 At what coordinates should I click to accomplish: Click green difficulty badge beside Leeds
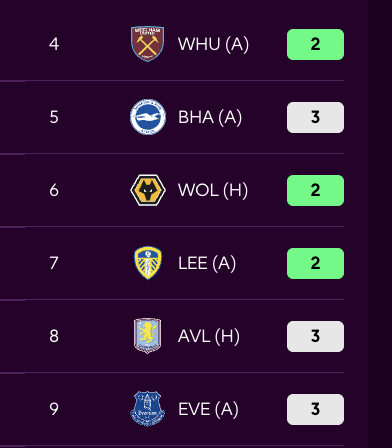[315, 263]
